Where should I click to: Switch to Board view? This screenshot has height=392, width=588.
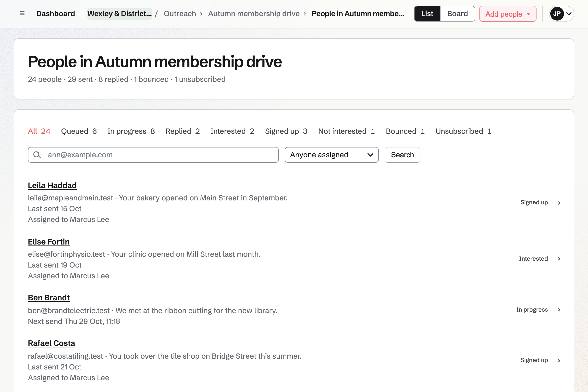pos(457,13)
